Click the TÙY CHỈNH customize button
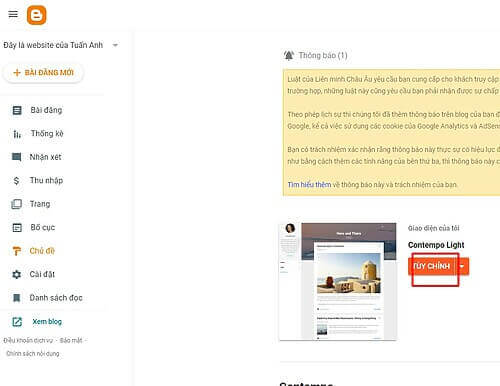Viewport: 500px width, 386px height. [431, 266]
